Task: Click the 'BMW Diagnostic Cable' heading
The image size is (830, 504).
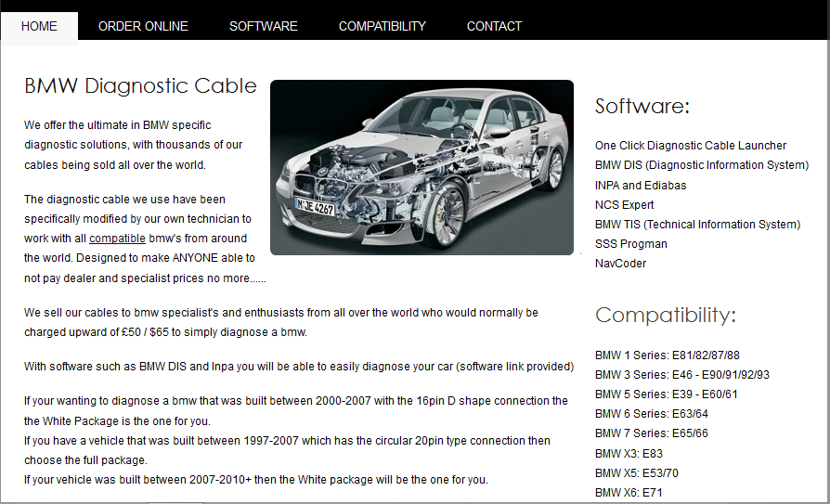Action: [141, 85]
